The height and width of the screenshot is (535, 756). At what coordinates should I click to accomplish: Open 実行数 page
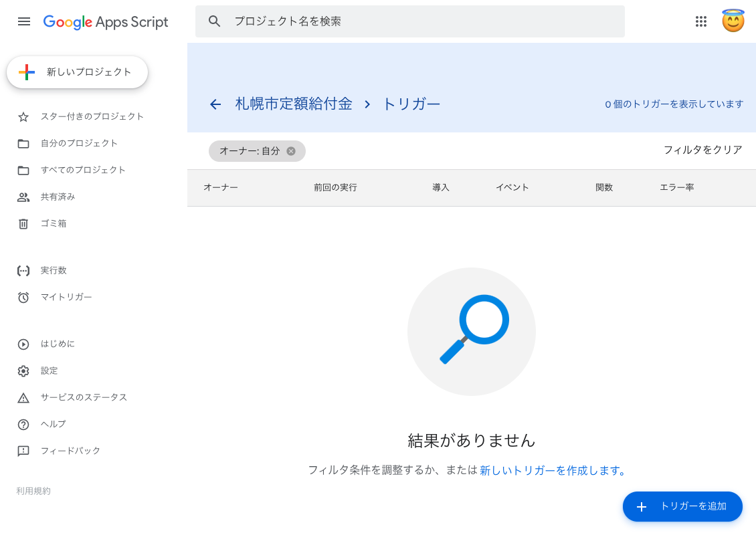click(54, 270)
